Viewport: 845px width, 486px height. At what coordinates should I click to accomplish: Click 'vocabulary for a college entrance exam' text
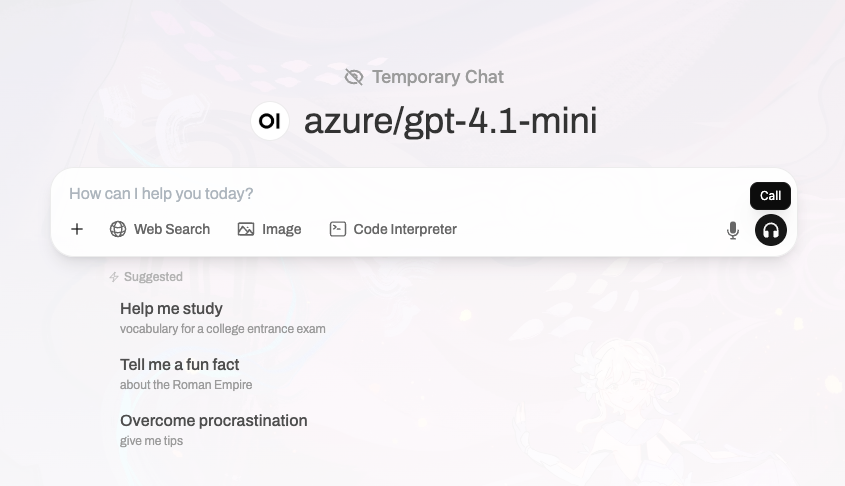click(223, 329)
